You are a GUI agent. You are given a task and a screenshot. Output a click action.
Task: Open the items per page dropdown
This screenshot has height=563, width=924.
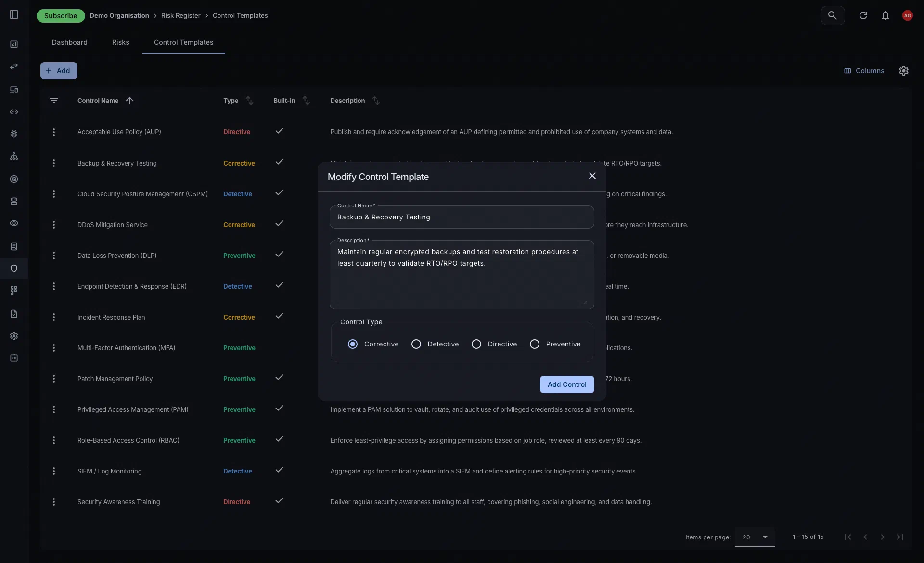[x=755, y=537]
